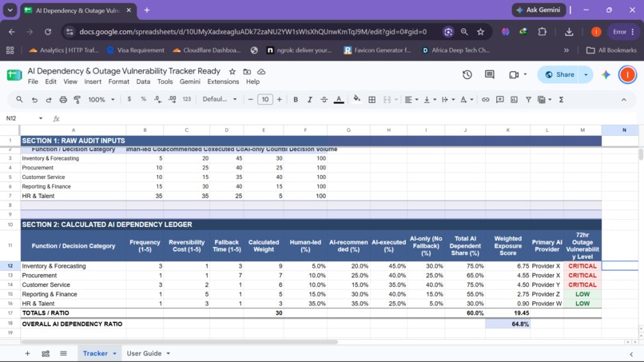Start a Meet call camera icon

coord(514,75)
